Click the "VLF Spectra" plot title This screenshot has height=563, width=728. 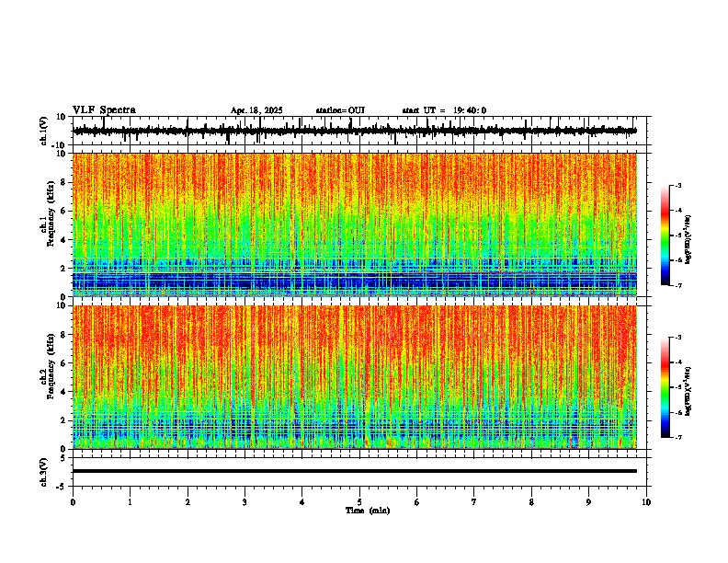[x=104, y=110]
